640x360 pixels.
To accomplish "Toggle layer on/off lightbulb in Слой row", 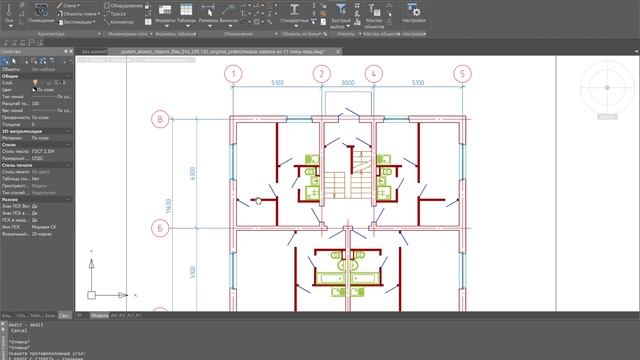I will click(x=35, y=82).
